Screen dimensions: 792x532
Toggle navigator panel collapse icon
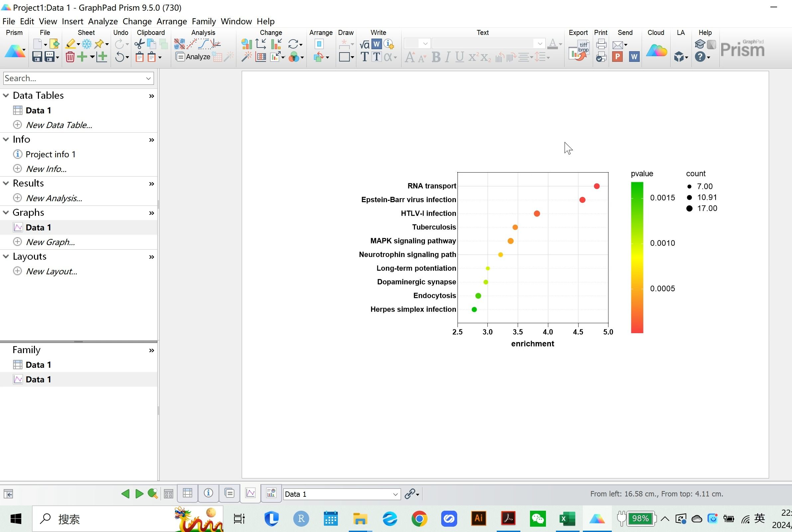tap(9, 494)
